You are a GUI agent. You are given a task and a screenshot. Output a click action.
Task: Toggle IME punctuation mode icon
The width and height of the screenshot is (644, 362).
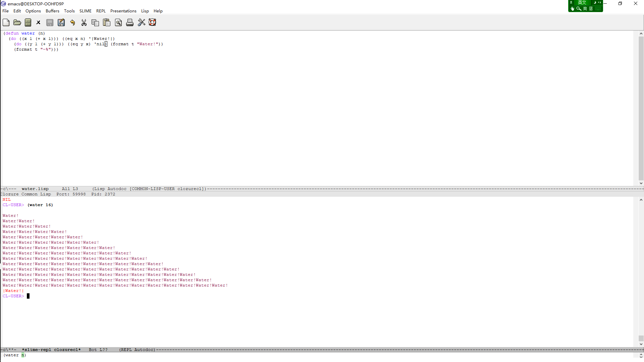click(599, 2)
